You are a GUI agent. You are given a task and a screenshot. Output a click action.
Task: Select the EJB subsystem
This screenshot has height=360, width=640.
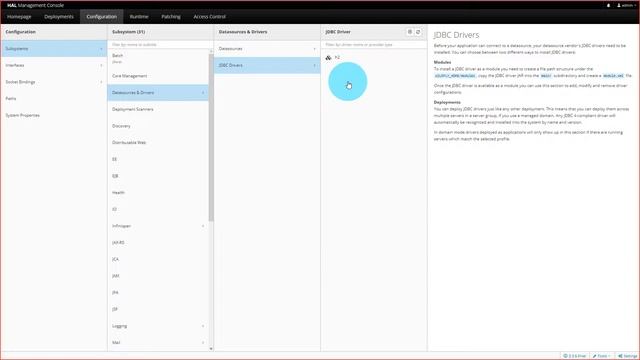(158, 176)
